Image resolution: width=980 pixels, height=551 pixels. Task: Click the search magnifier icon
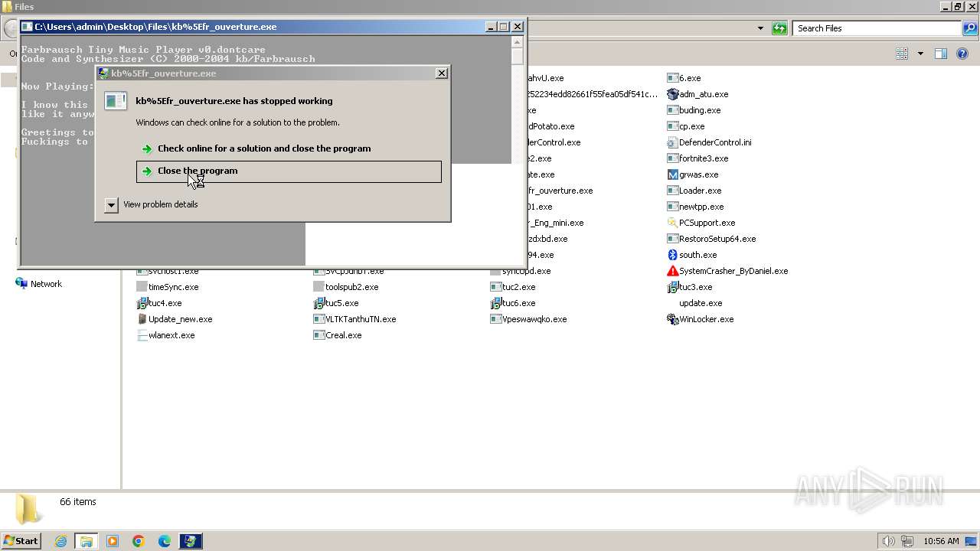pyautogui.click(x=969, y=28)
